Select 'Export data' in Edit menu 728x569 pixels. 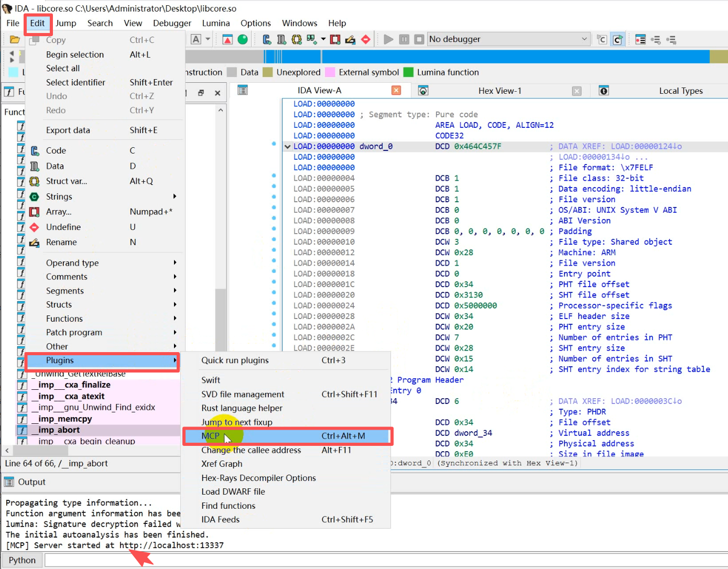[105, 130]
